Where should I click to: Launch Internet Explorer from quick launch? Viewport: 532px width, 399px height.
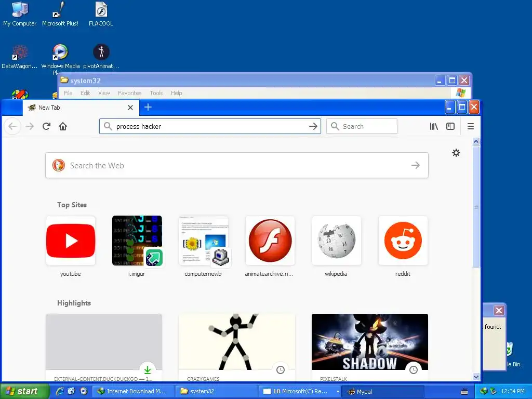pyautogui.click(x=60, y=391)
